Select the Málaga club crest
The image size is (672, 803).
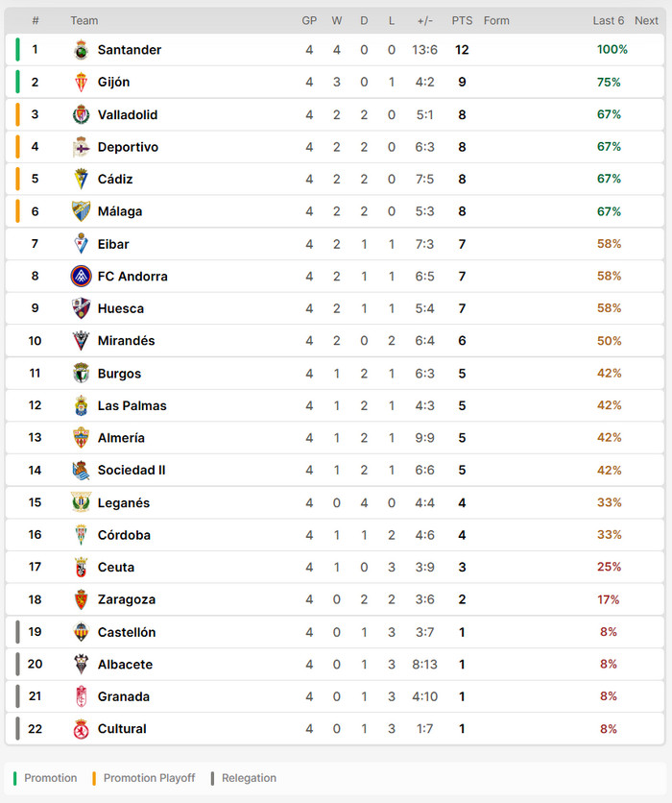tap(81, 211)
